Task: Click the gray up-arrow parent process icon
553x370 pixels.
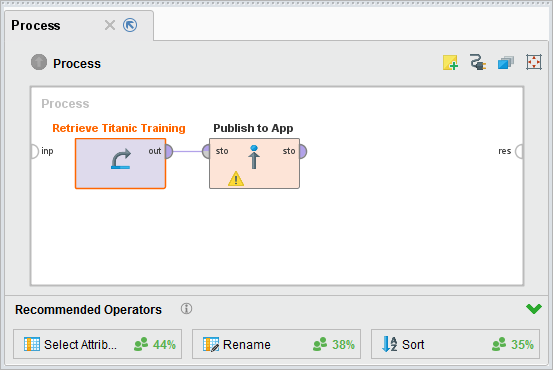Action: (x=39, y=62)
